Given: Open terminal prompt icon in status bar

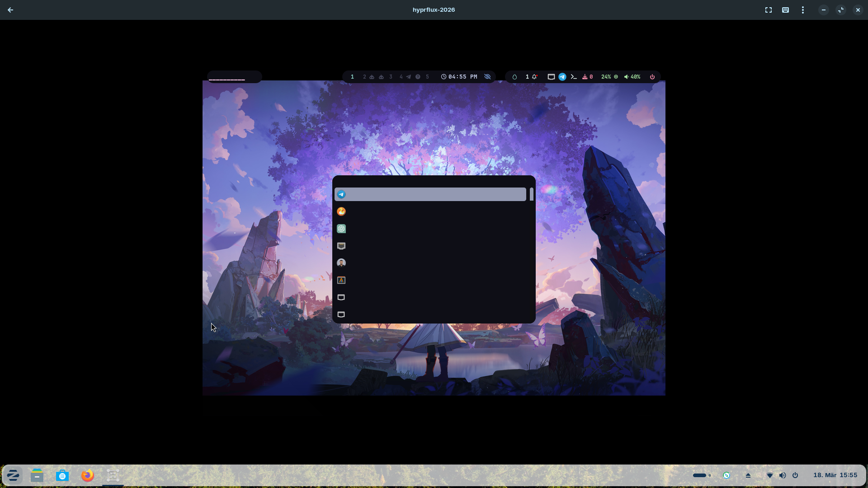Looking at the screenshot, I should click(x=574, y=77).
